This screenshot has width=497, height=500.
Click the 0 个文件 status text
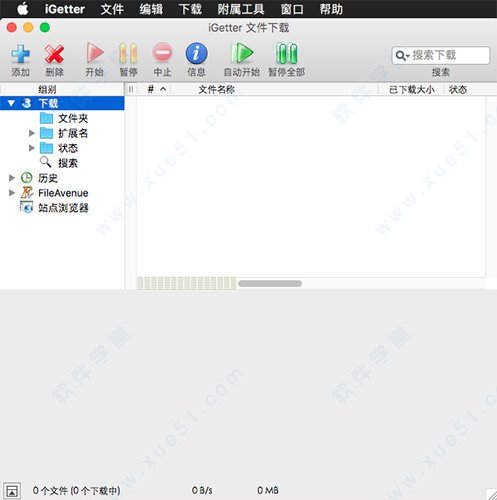tap(76, 491)
